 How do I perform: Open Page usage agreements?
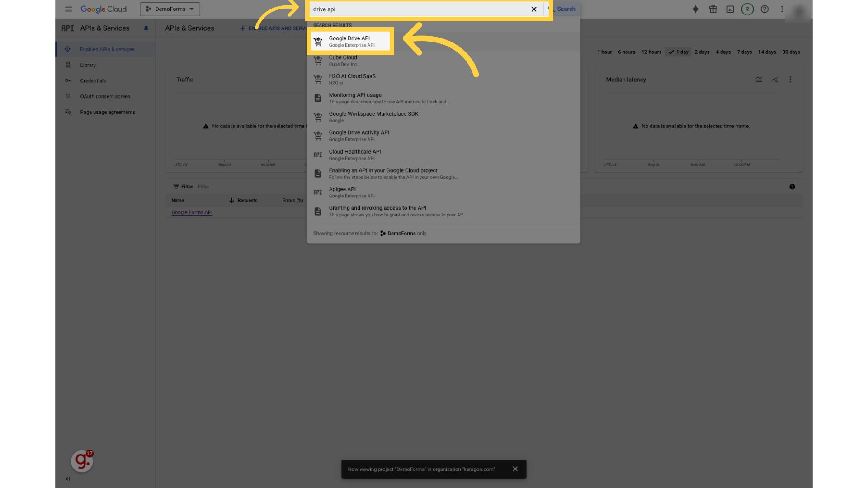tap(106, 112)
